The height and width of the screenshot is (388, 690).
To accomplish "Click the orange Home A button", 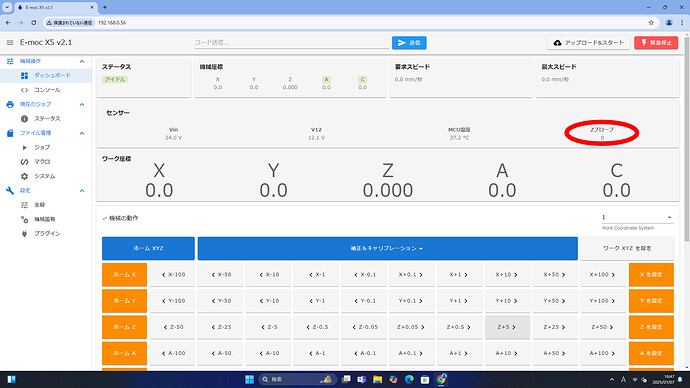I will pyautogui.click(x=125, y=353).
